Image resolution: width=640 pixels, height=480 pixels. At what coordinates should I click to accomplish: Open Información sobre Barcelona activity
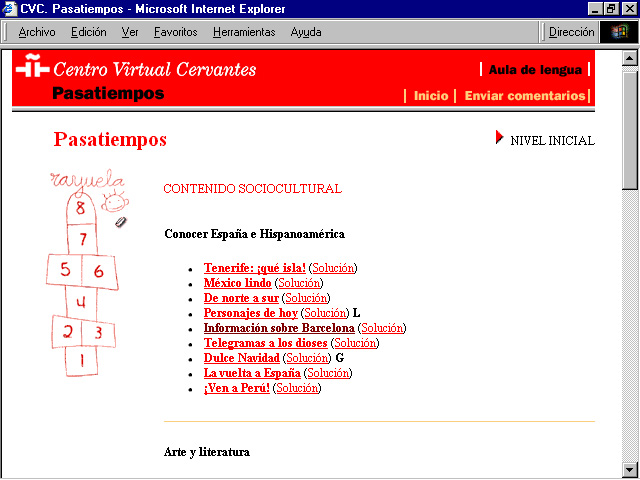[279, 328]
